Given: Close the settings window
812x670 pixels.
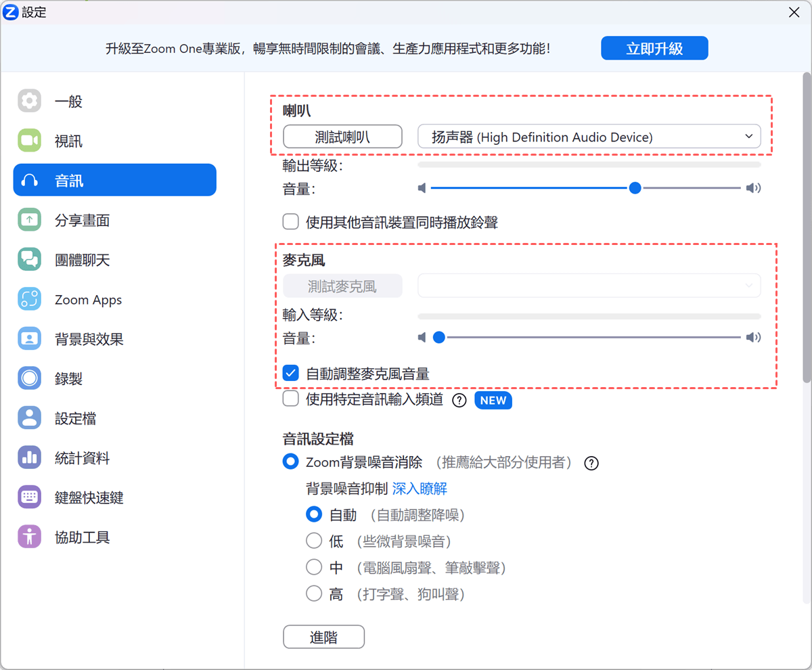Looking at the screenshot, I should [794, 12].
